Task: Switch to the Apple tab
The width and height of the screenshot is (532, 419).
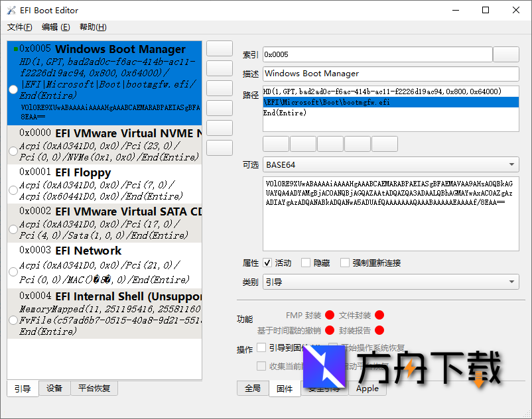Action: [367, 389]
